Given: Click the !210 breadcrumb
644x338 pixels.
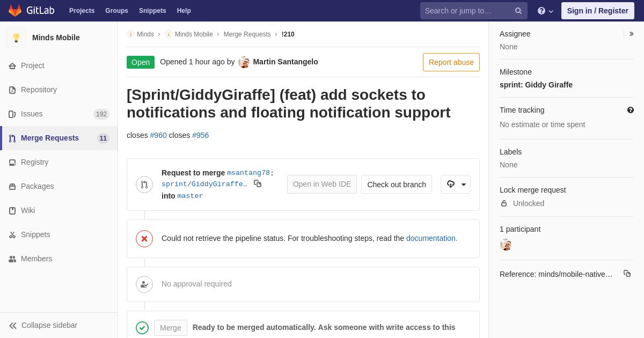Looking at the screenshot, I should (x=288, y=34).
